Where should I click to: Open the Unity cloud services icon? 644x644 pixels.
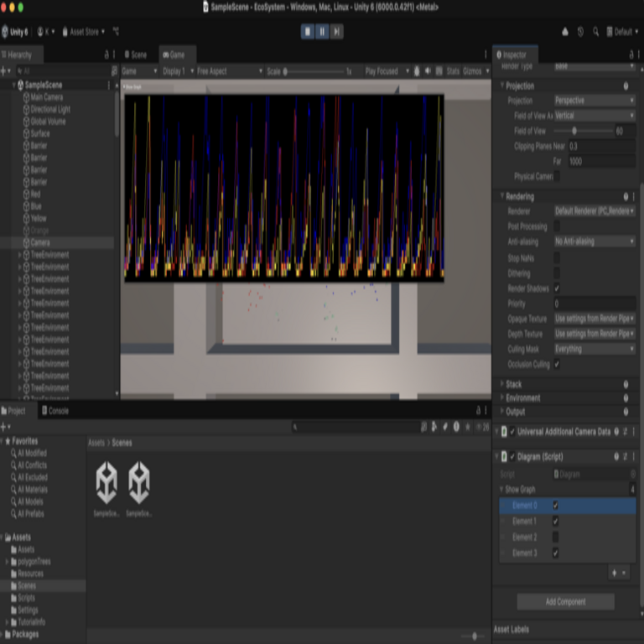point(565,32)
